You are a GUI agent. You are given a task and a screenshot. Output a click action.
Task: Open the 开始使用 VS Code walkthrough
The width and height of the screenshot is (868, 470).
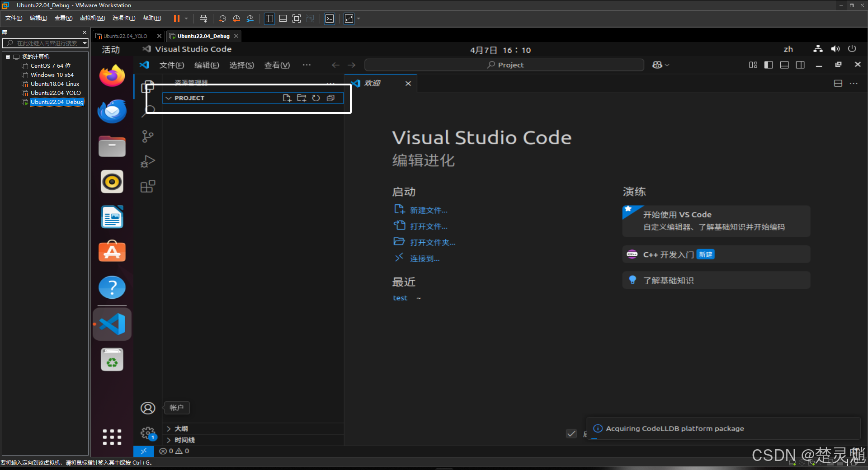click(x=716, y=221)
